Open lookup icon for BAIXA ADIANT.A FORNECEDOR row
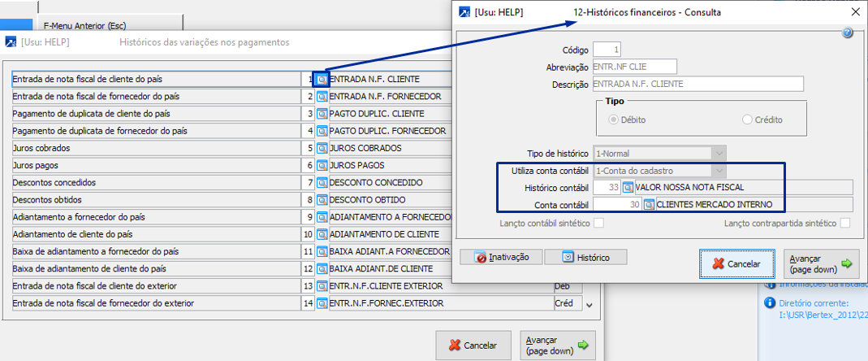This screenshot has height=361, width=868. 322,252
